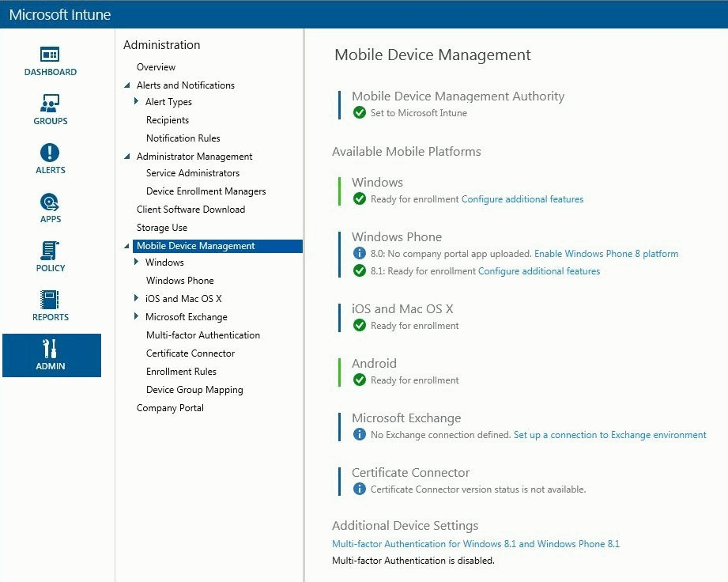728x582 pixels.
Task: Collapse the Alerts and Notifications node
Action: click(x=126, y=85)
